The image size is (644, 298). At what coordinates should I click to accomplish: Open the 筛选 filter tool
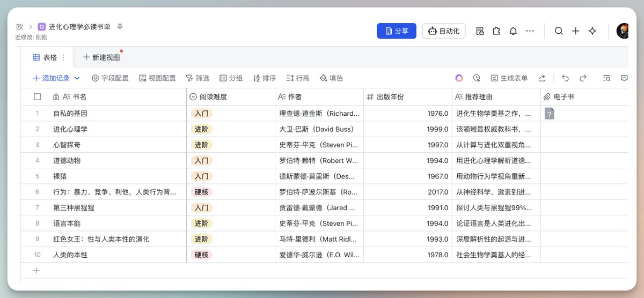(197, 78)
